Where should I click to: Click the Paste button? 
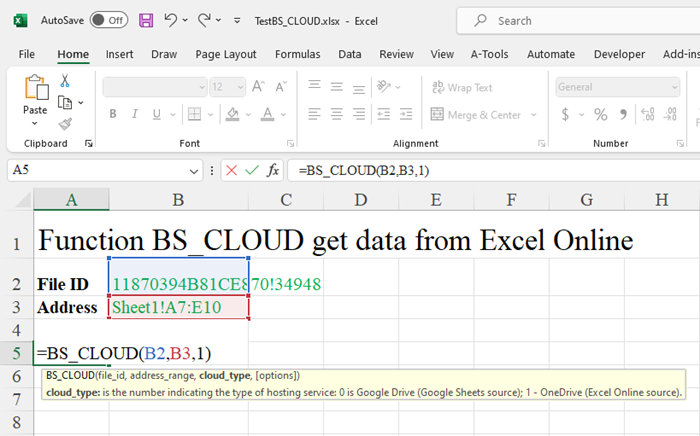click(36, 95)
